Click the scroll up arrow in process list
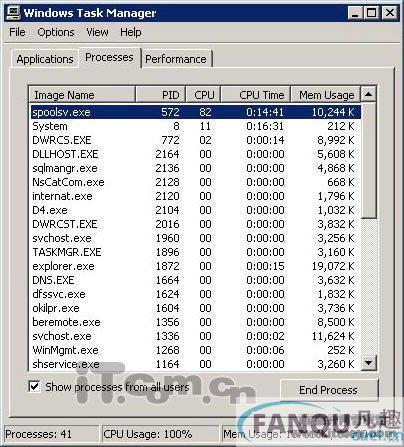404x447 pixels. click(369, 94)
